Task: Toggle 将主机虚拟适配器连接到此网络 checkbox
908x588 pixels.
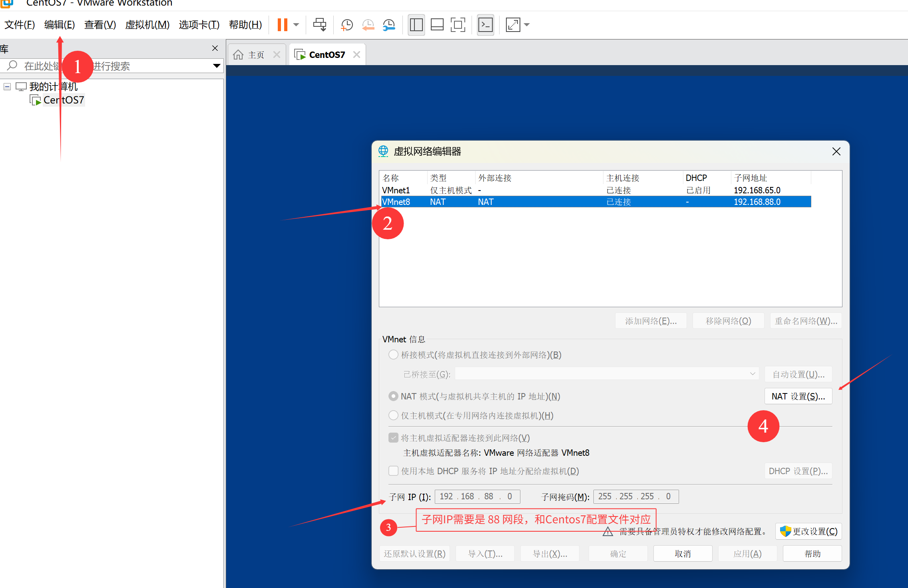Action: coord(393,438)
